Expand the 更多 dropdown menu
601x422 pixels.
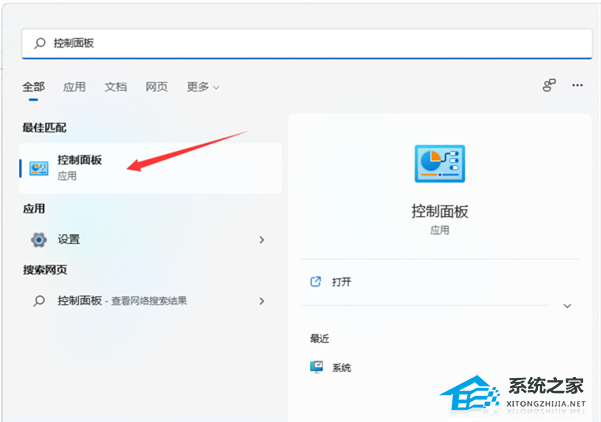pos(203,87)
